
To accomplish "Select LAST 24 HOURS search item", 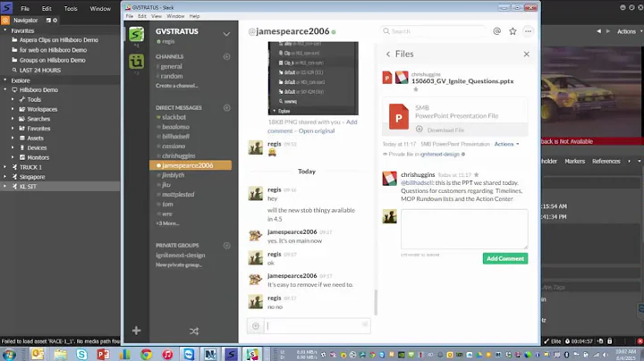I will click(40, 71).
